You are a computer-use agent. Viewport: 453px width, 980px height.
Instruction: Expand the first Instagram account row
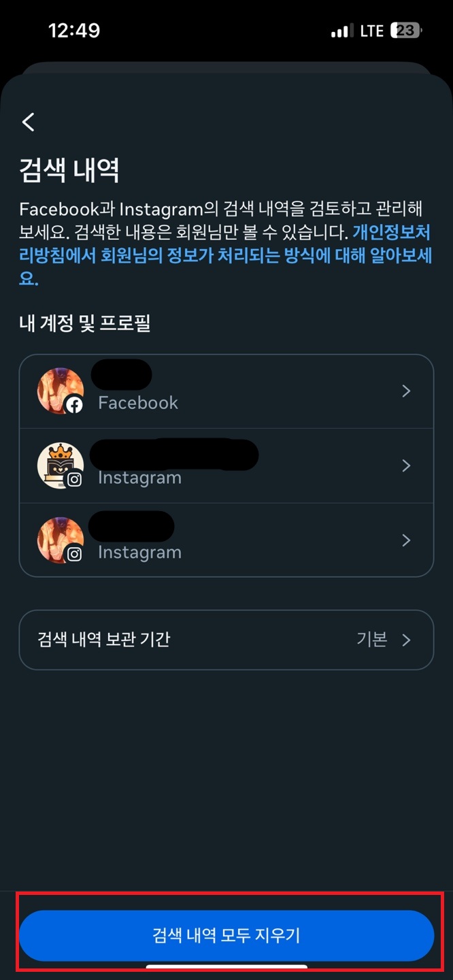click(x=406, y=465)
